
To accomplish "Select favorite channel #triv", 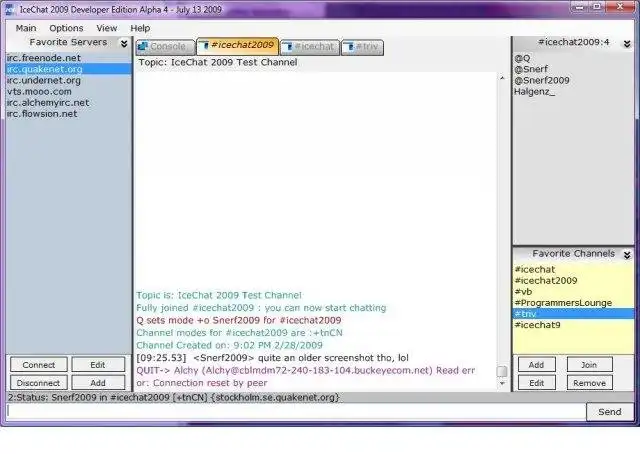I will [573, 314].
